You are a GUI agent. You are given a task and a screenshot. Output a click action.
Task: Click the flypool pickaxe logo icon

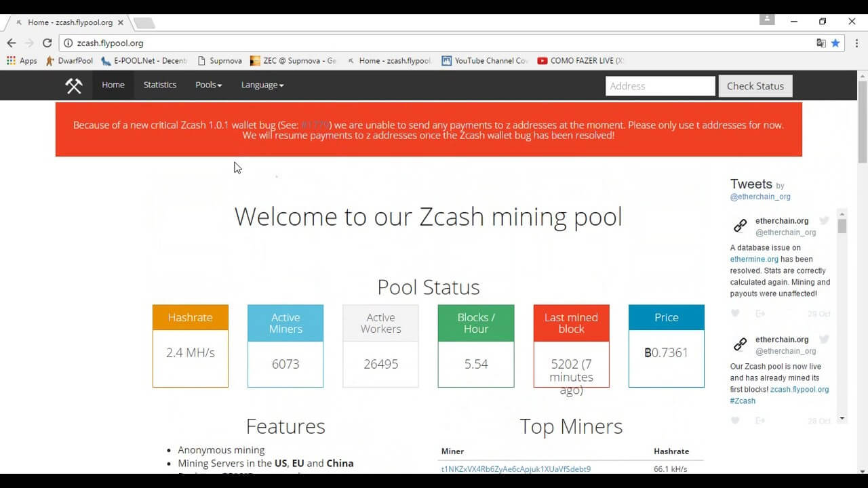[73, 86]
